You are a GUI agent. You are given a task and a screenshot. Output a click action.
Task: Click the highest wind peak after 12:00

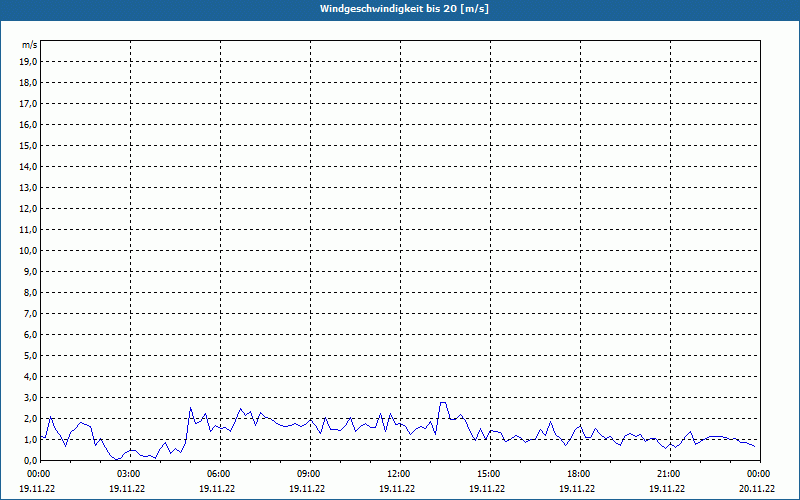(442, 402)
